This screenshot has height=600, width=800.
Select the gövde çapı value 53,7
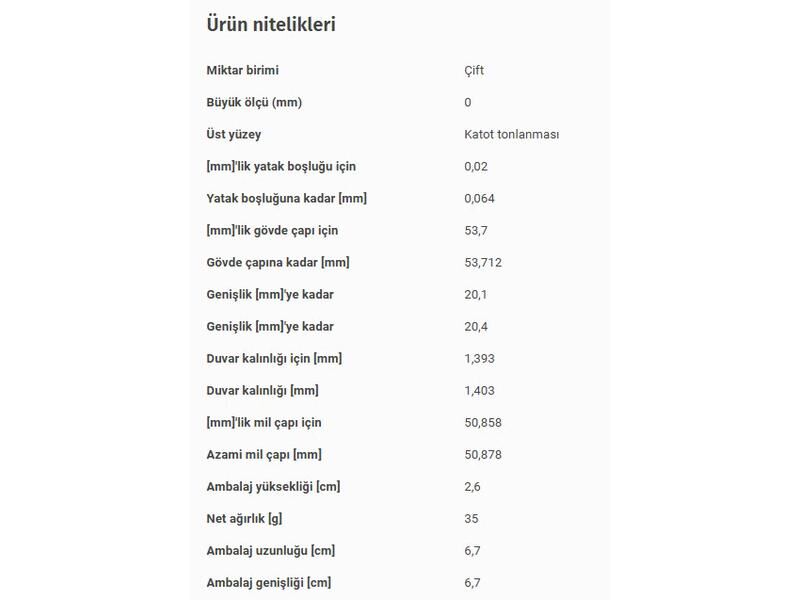click(x=476, y=231)
